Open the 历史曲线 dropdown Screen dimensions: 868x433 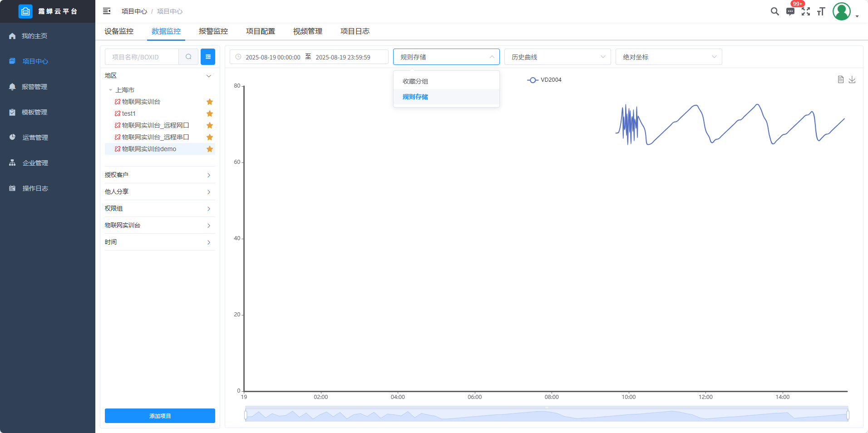[x=557, y=57]
